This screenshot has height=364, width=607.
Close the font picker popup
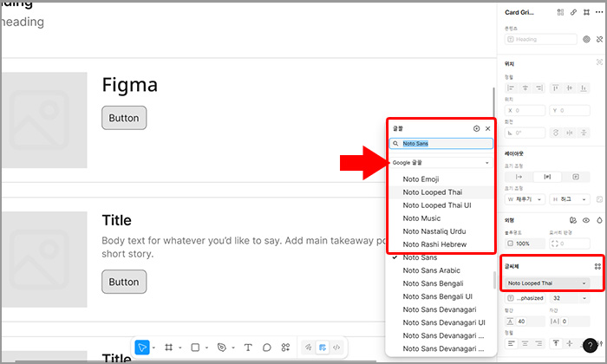(487, 128)
